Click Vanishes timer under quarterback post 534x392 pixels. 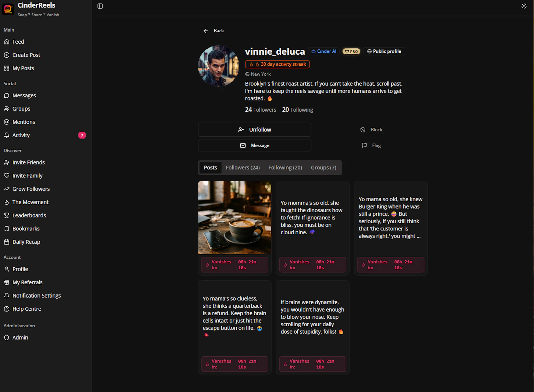(x=235, y=364)
